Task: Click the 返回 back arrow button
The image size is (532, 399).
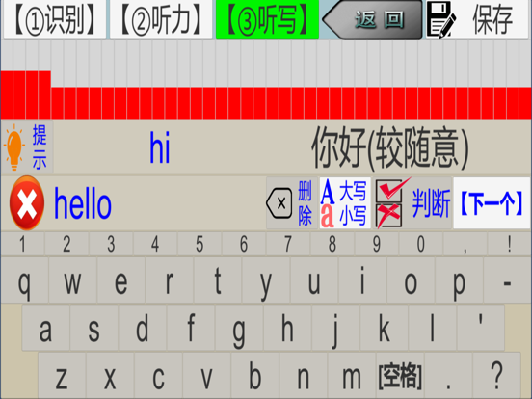Action: (x=372, y=19)
